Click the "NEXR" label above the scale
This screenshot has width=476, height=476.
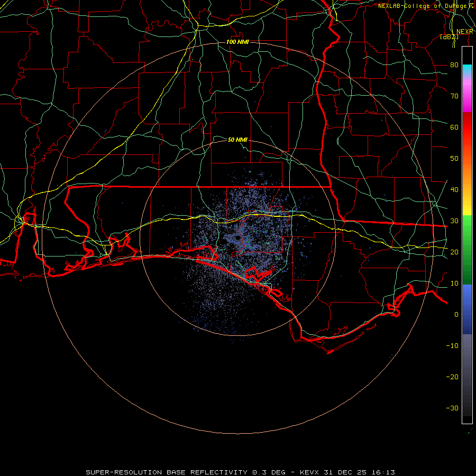464,32
